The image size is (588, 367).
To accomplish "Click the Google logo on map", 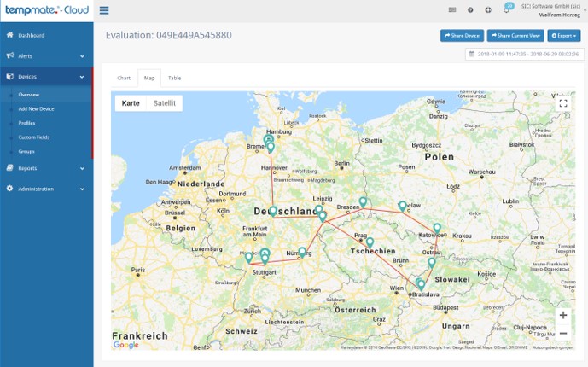I will point(126,345).
